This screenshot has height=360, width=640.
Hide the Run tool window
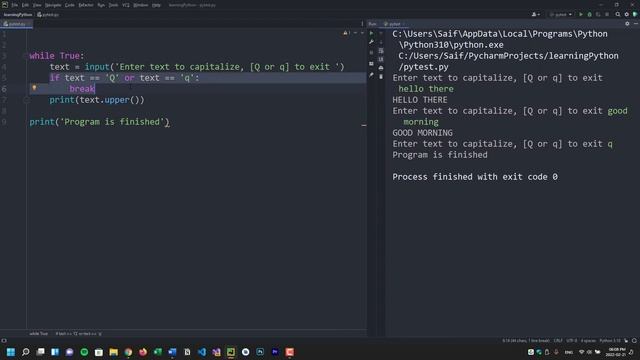pos(636,24)
